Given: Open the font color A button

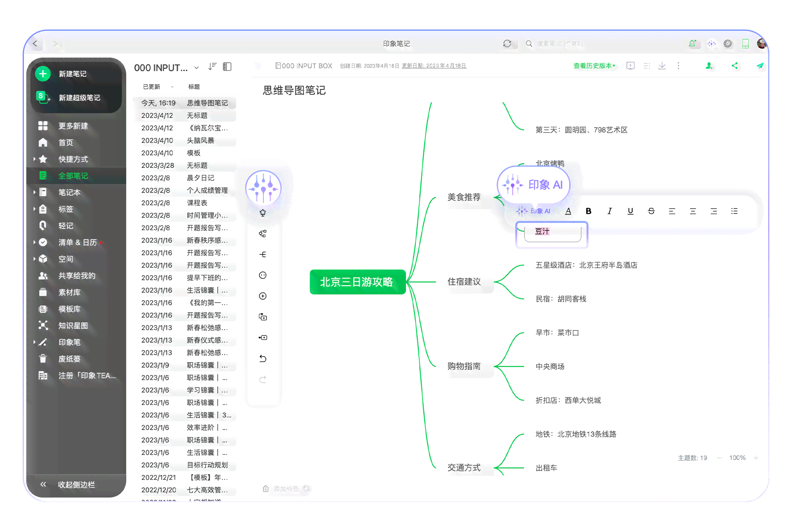Looking at the screenshot, I should (x=568, y=211).
